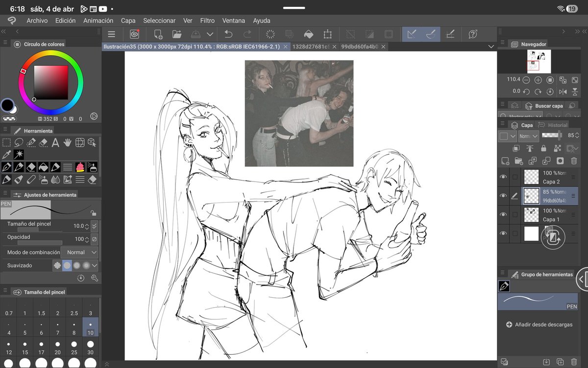Switch to the Historial tab
The height and width of the screenshot is (368, 588).
[x=553, y=125]
